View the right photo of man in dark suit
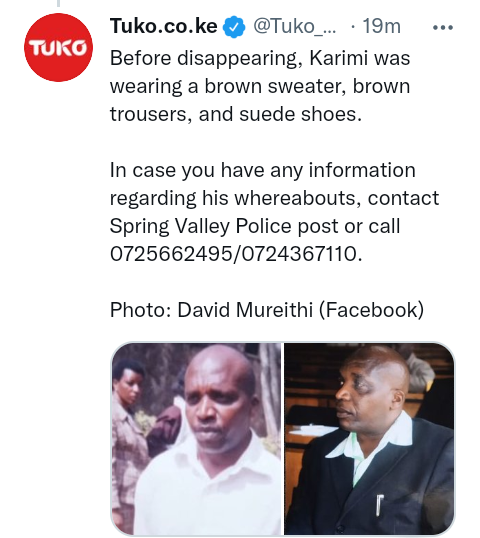 click(370, 438)
